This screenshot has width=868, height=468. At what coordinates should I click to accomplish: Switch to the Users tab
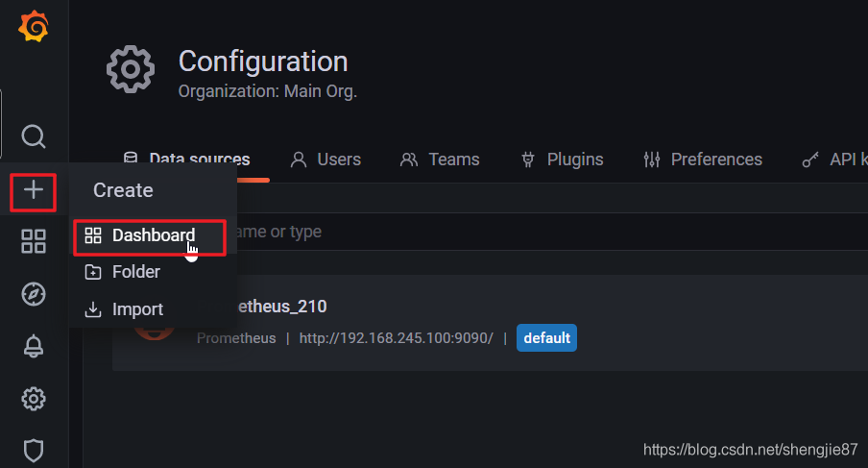click(x=325, y=160)
